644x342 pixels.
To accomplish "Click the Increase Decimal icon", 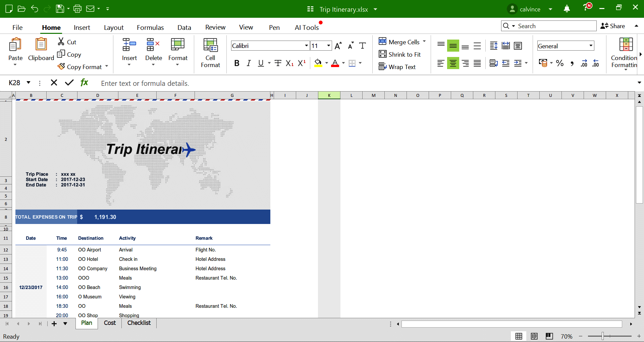I will pos(584,63).
